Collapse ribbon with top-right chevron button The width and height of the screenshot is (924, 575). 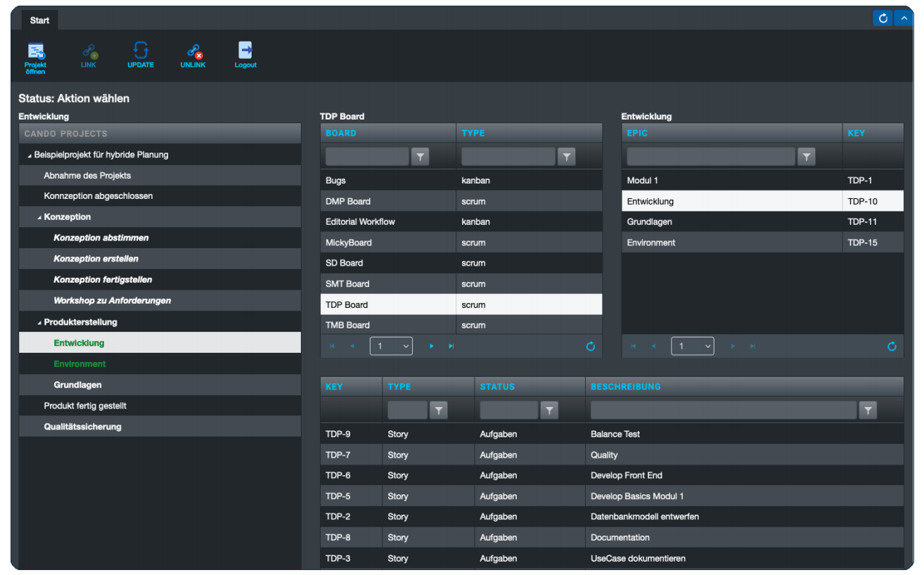904,18
